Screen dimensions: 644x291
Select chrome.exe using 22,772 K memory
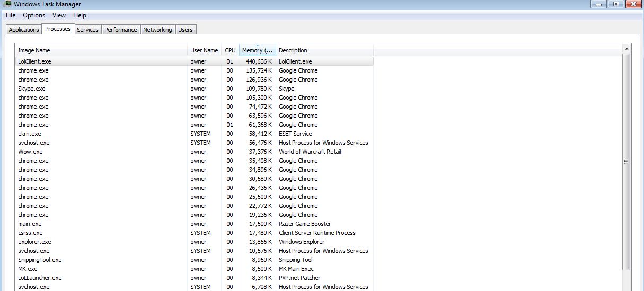[x=195, y=206]
